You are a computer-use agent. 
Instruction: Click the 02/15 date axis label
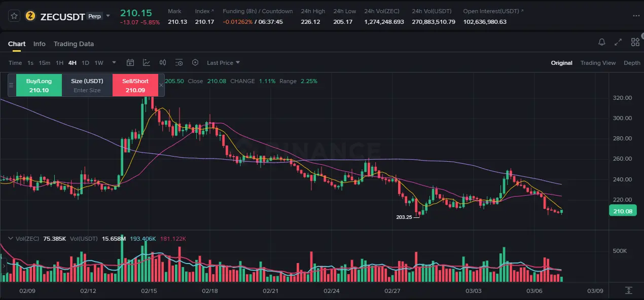149,291
